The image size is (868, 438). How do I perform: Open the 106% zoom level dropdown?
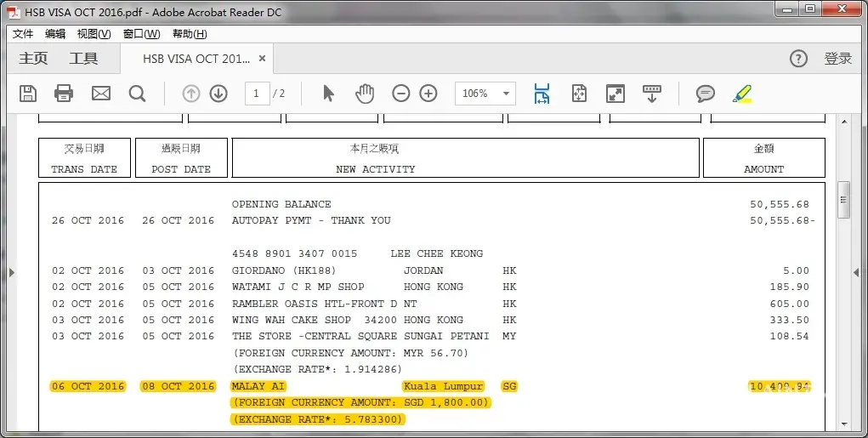coord(507,94)
